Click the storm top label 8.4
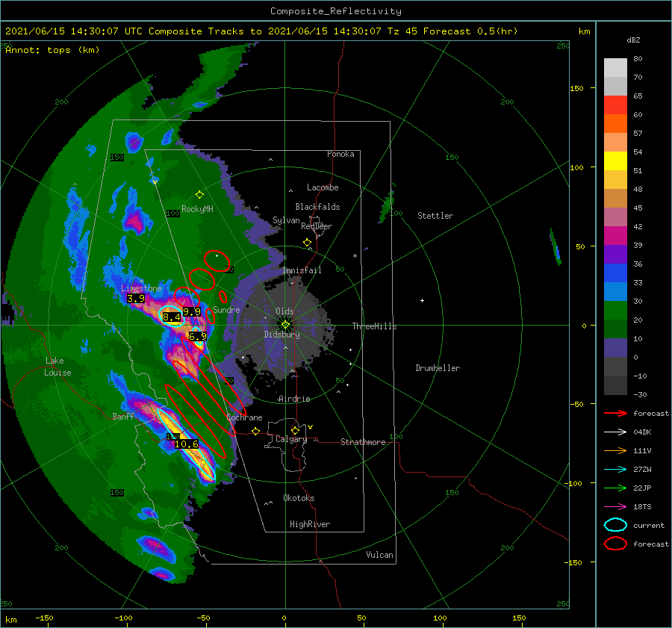672x628 pixels. 172,317
